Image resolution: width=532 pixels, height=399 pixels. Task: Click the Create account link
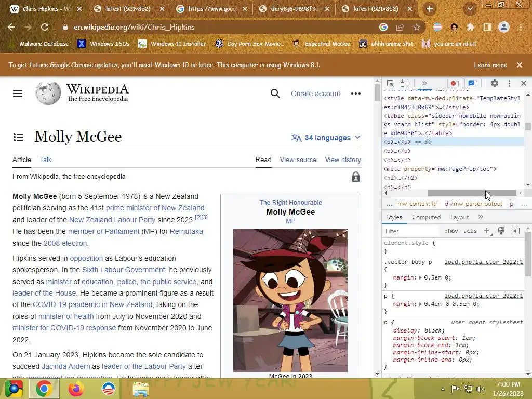315,94
